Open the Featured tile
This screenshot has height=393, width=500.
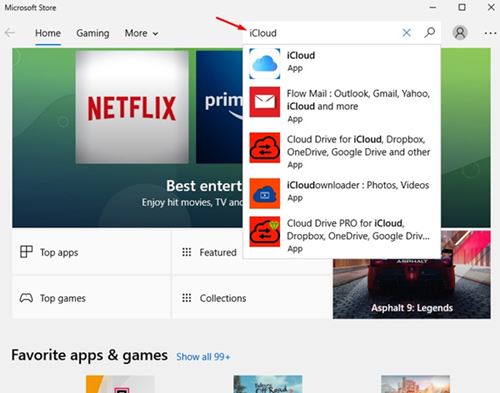click(208, 252)
